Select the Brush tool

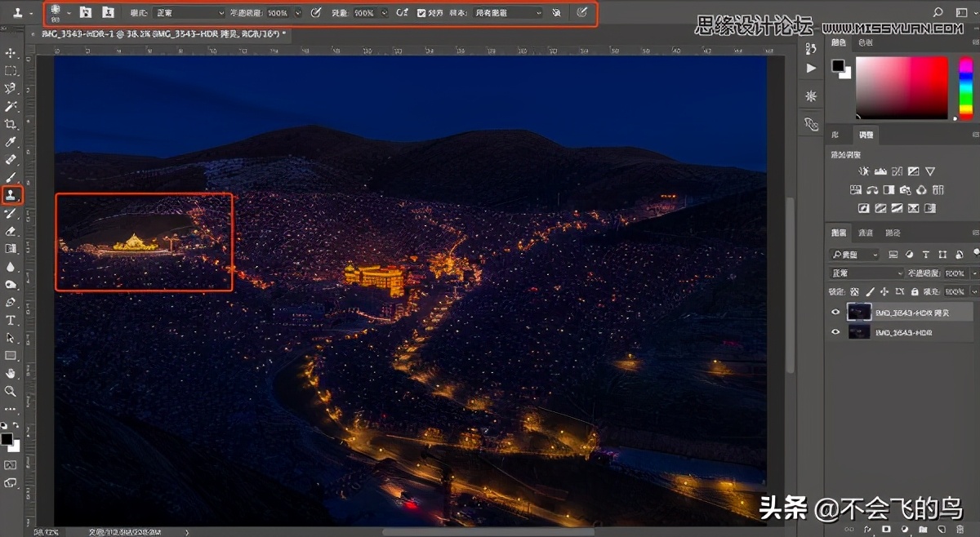coord(11,178)
